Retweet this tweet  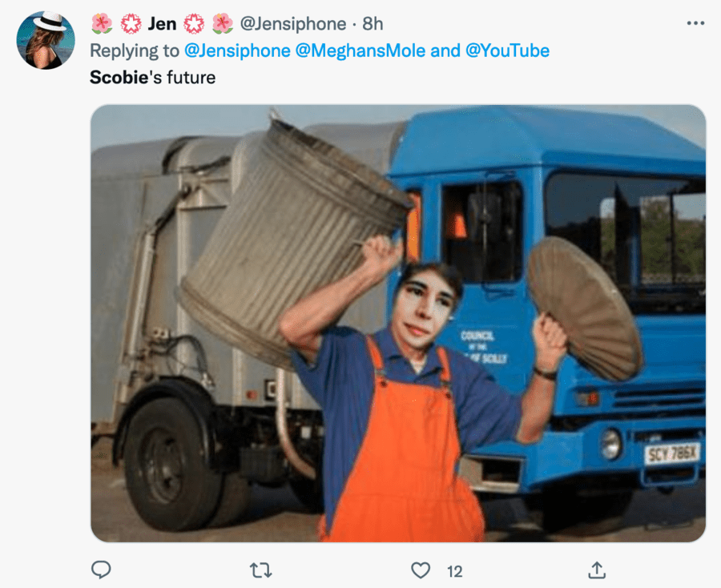click(260, 570)
